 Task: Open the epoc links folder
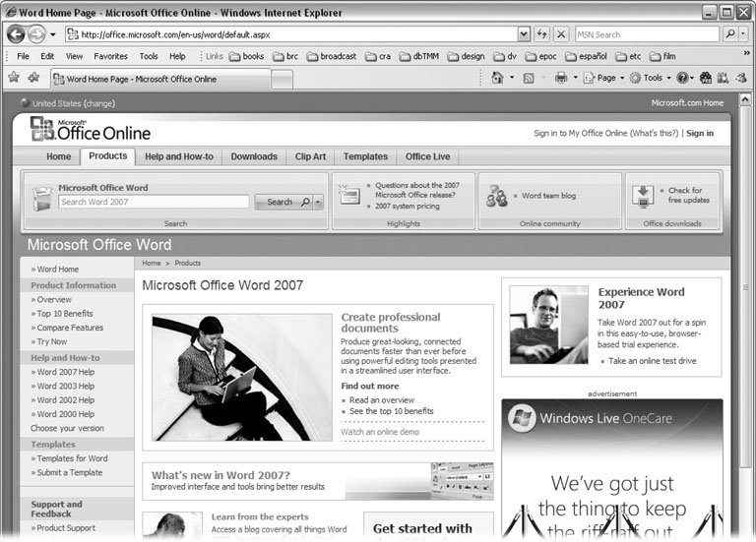(x=541, y=56)
